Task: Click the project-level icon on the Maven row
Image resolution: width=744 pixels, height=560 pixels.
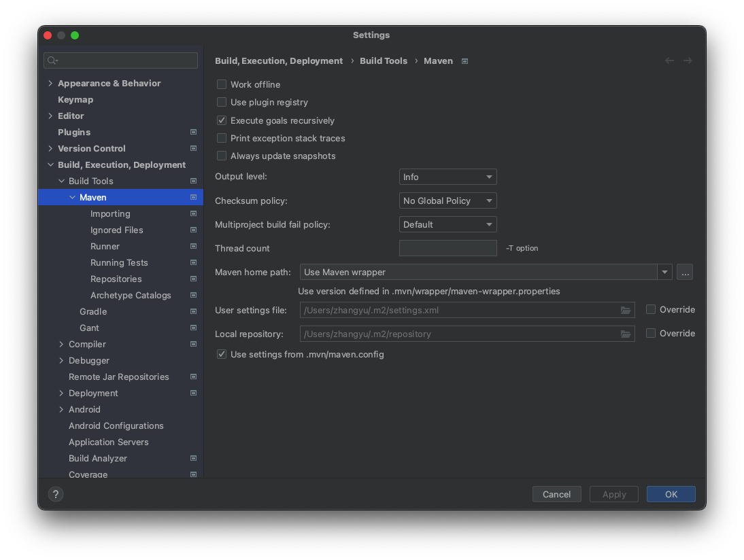Action: [x=193, y=197]
